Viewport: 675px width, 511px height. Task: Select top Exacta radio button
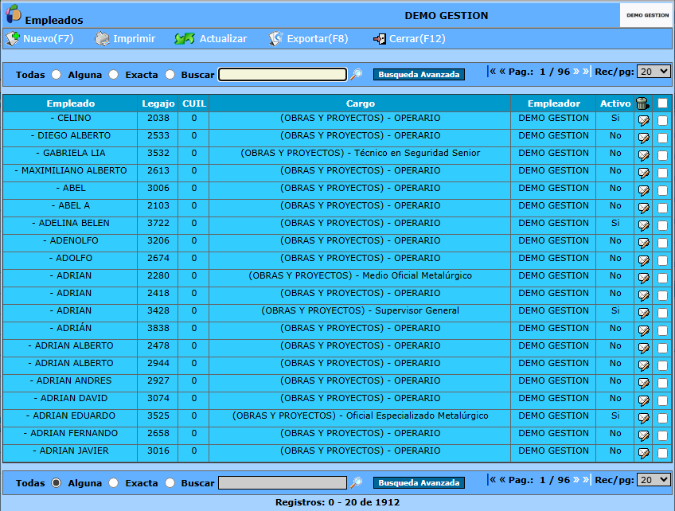tap(170, 74)
